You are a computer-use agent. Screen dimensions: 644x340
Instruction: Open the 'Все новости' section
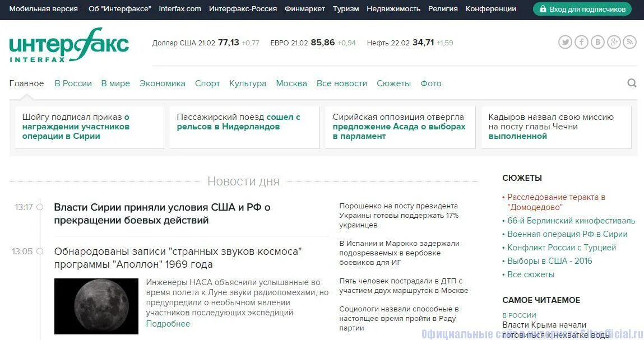(342, 83)
